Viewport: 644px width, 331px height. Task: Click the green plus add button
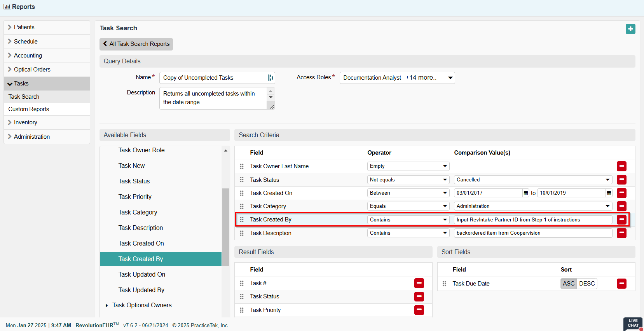pos(630,29)
